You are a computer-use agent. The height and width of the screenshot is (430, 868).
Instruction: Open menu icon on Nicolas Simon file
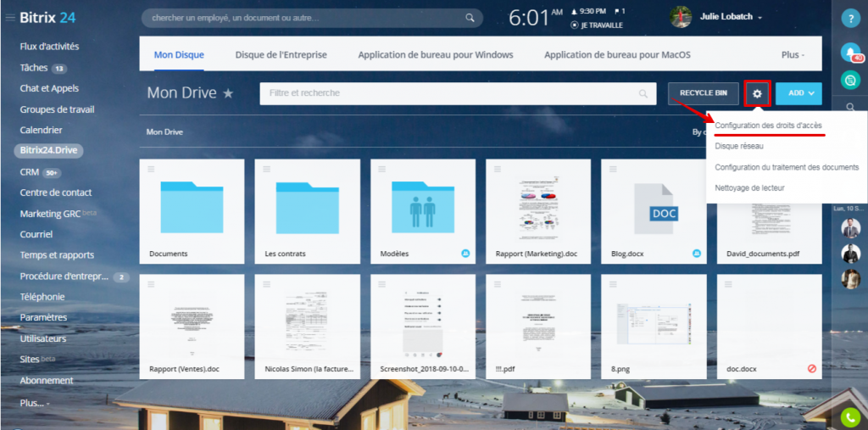pyautogui.click(x=266, y=284)
